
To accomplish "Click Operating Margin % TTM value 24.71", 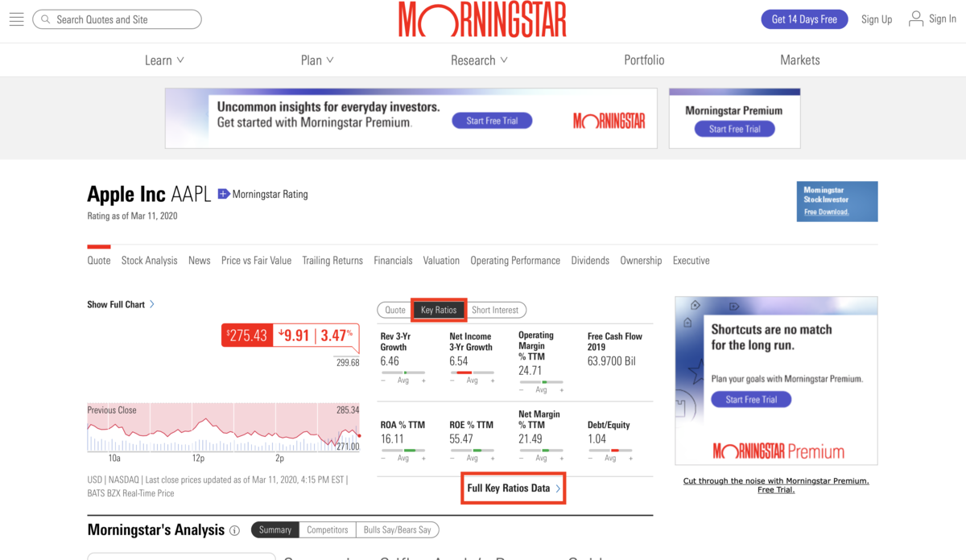I will click(530, 371).
